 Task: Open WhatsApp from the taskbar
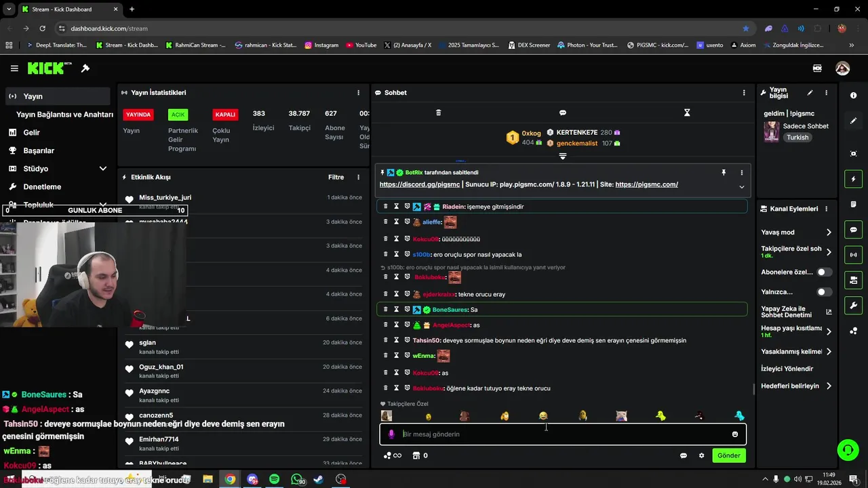296,479
